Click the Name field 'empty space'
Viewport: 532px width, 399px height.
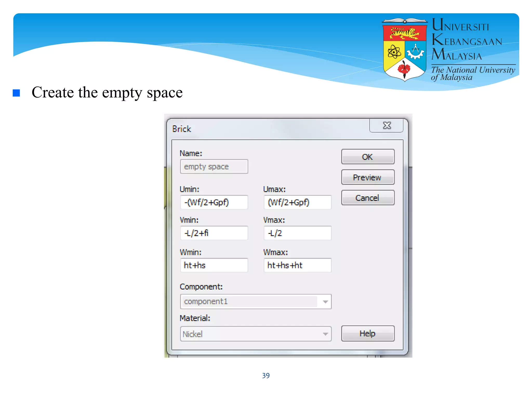[214, 167]
